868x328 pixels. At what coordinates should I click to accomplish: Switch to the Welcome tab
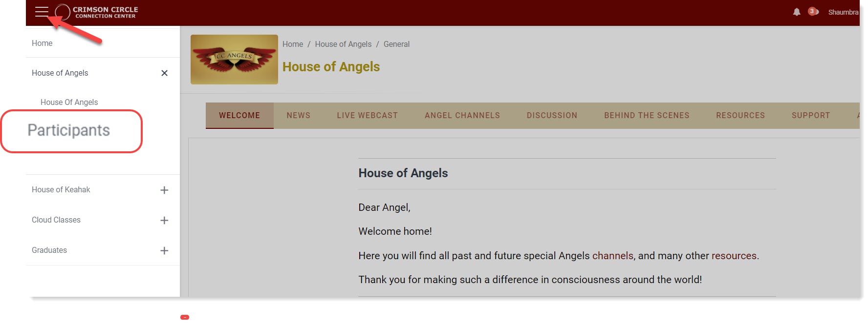click(239, 116)
